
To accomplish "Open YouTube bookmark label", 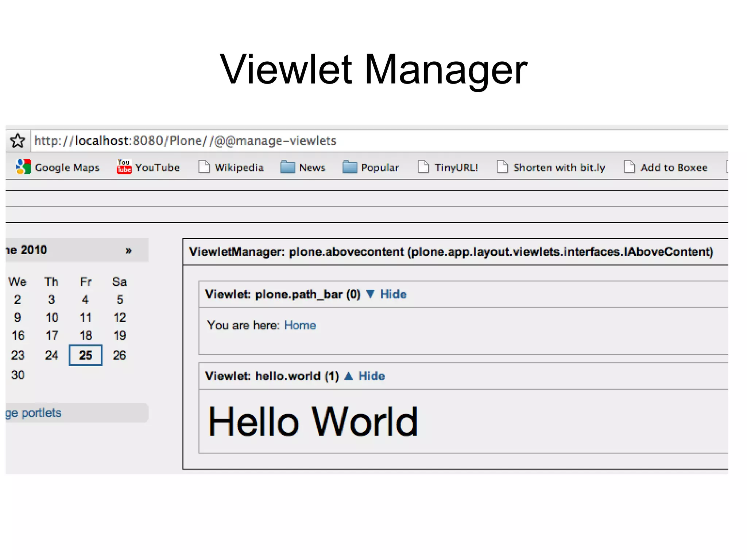I will pyautogui.click(x=158, y=167).
